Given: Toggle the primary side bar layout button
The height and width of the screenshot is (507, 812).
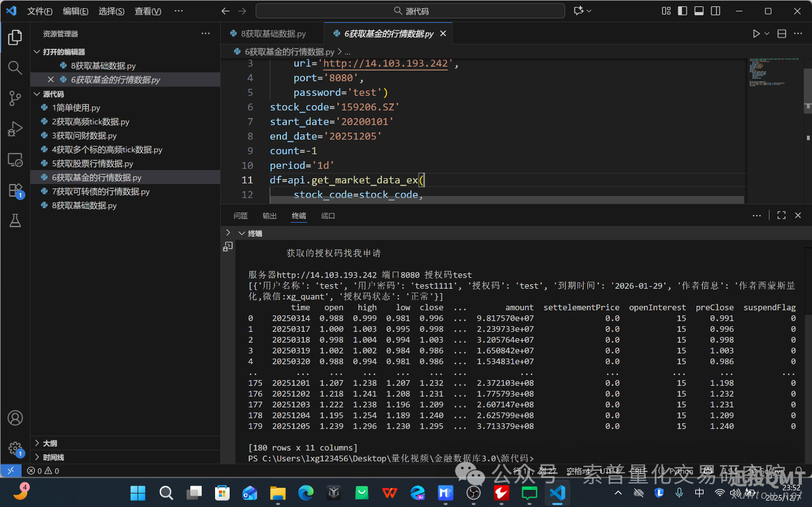Looking at the screenshot, I should [x=683, y=11].
